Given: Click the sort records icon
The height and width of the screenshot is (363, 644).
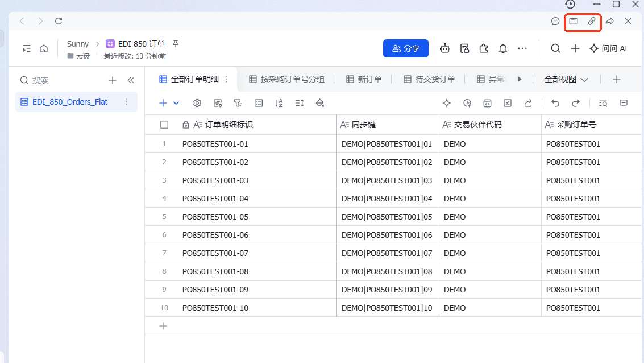Looking at the screenshot, I should (x=279, y=103).
